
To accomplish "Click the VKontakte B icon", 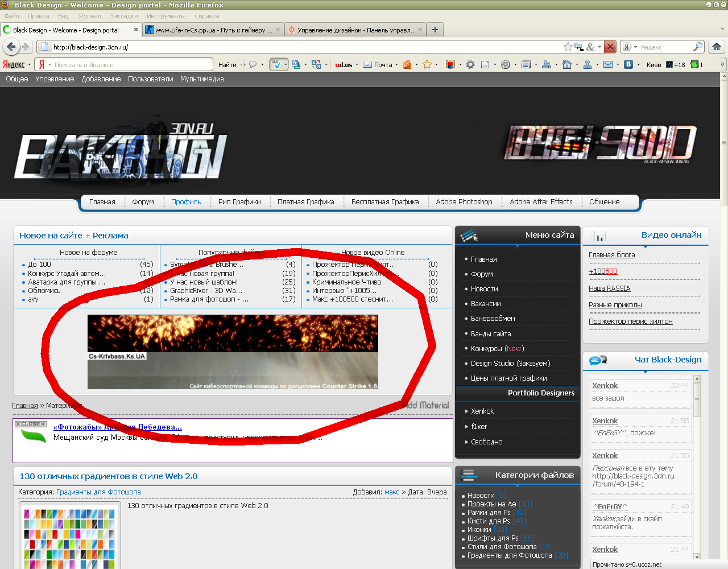I will 628,64.
